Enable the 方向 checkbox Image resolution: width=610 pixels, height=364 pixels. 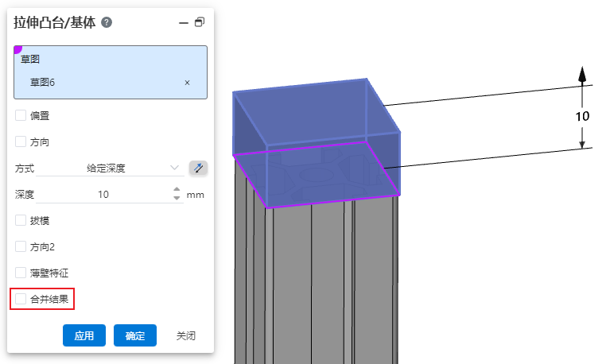(21, 141)
